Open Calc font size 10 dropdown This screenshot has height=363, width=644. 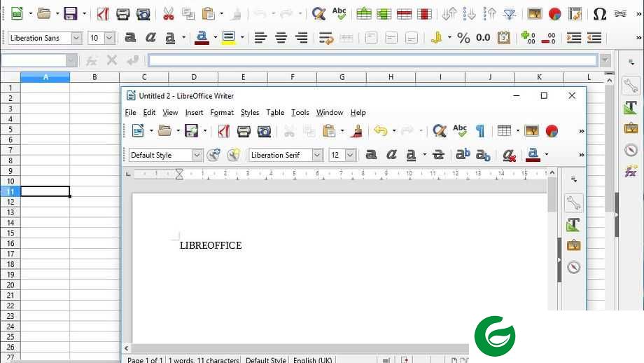109,38
